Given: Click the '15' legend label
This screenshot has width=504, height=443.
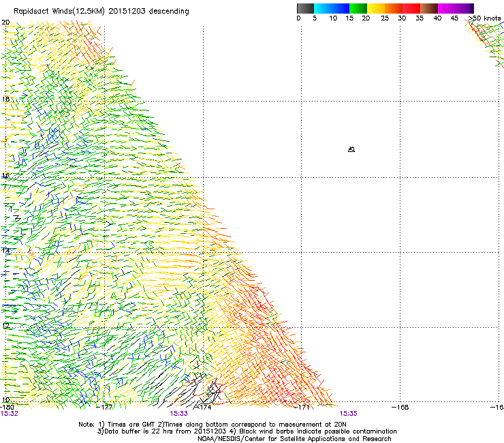Looking at the screenshot, I should click(349, 18).
